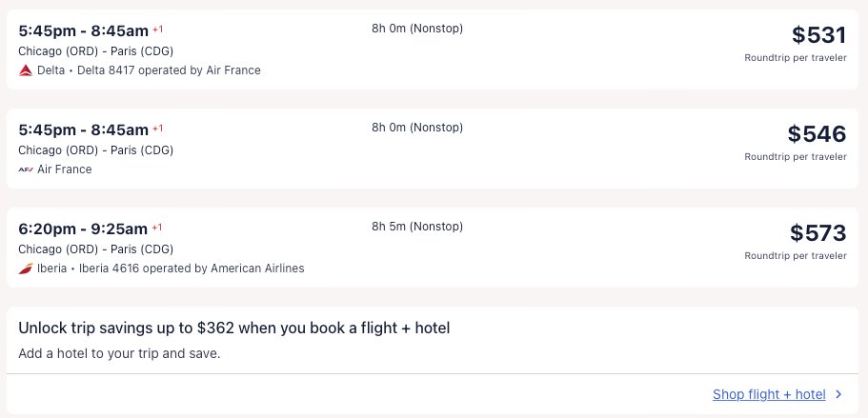Screen dimensions: 868x418
Task: Click the chevron arrow beside Shop flight + hotel
Action: 838,394
